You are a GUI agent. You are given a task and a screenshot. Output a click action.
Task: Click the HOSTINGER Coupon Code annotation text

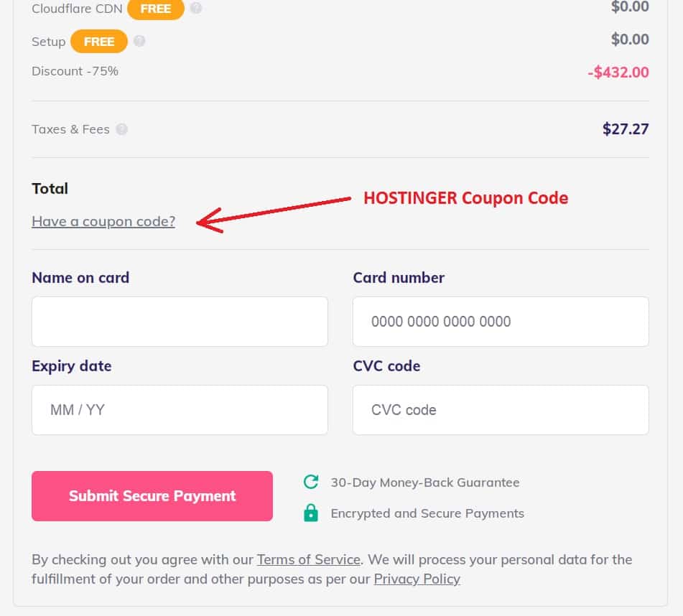[x=465, y=198]
